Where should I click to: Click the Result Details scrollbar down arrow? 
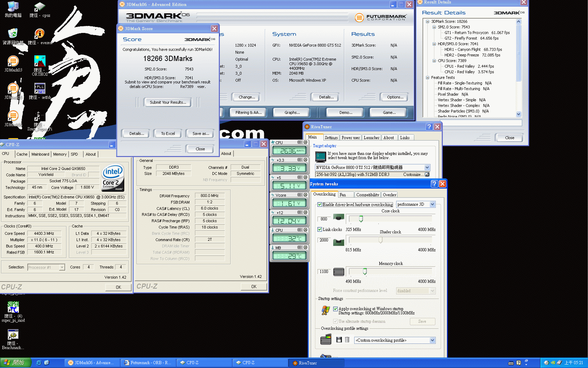click(x=519, y=114)
